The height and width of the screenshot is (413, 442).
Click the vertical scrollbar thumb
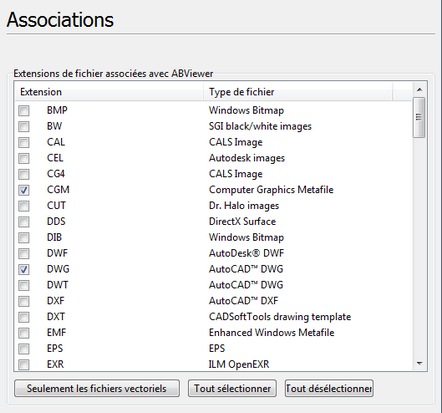coord(419,117)
